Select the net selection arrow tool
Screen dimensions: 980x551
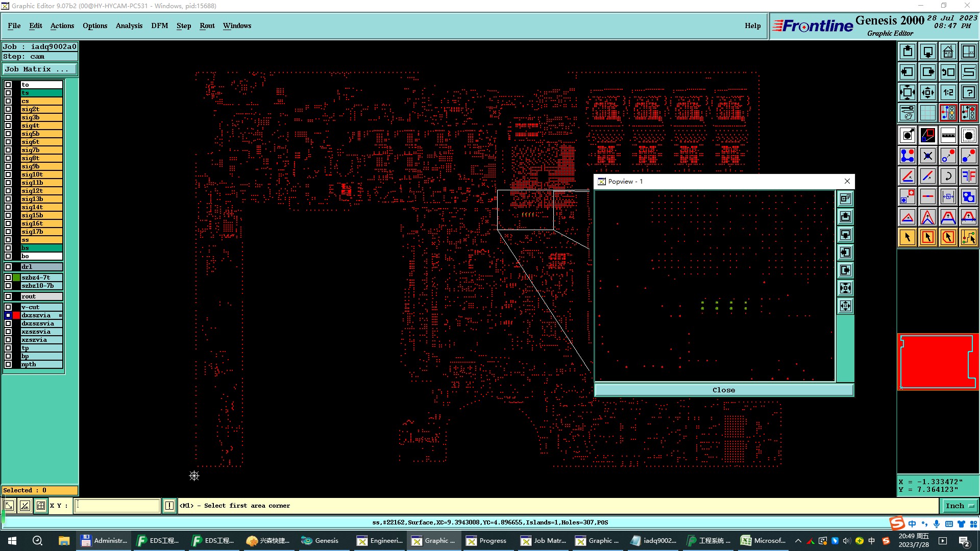968,237
